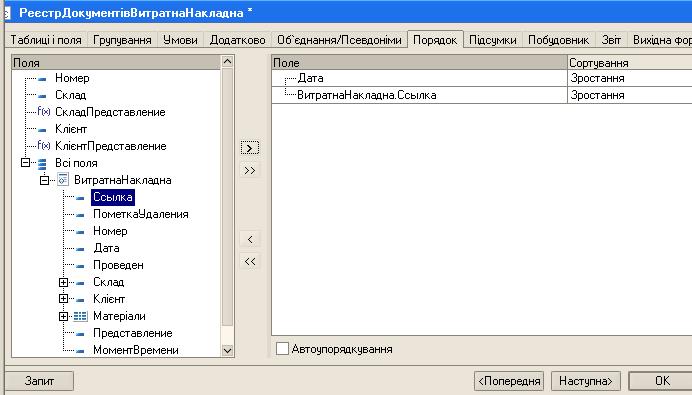The width and height of the screenshot is (692, 395).
Task: Remove all fields with the << button
Action: pyautogui.click(x=250, y=261)
